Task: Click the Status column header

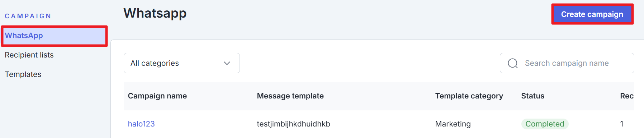Action: point(533,96)
